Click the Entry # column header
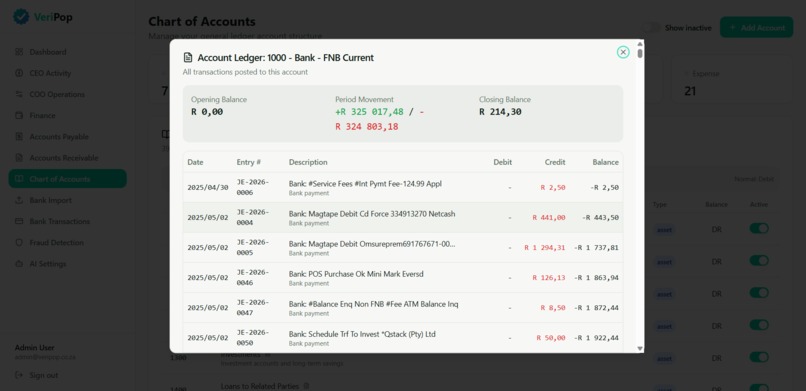Screen dimensions: 806x391 pyautogui.click(x=249, y=162)
